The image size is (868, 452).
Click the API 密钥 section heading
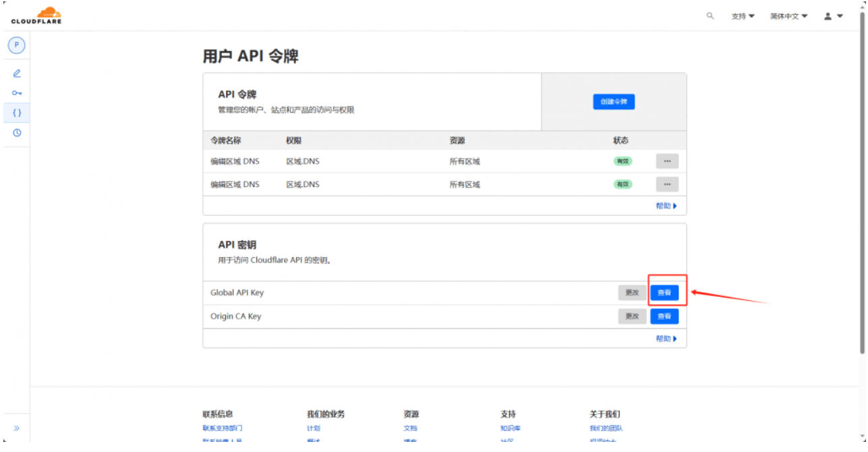237,245
